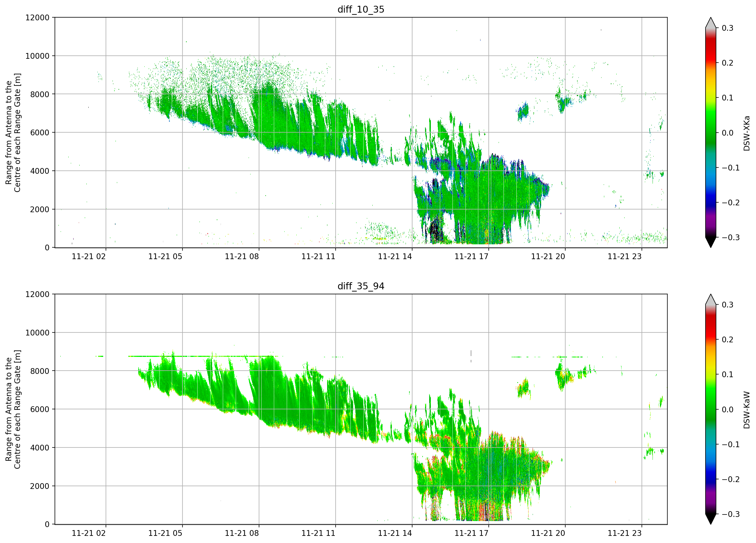The width and height of the screenshot is (756, 543).
Task: Click the '11-21 23' time label under diff_10_35
Action: click(x=625, y=256)
